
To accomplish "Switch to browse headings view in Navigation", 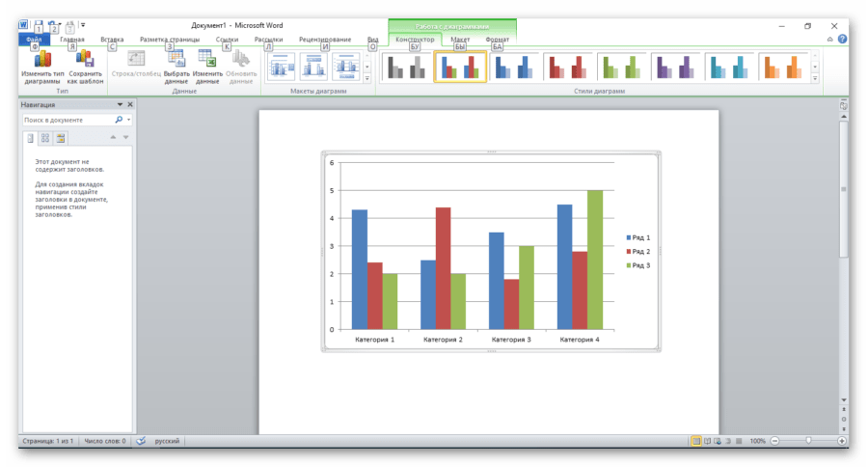I will [30, 138].
